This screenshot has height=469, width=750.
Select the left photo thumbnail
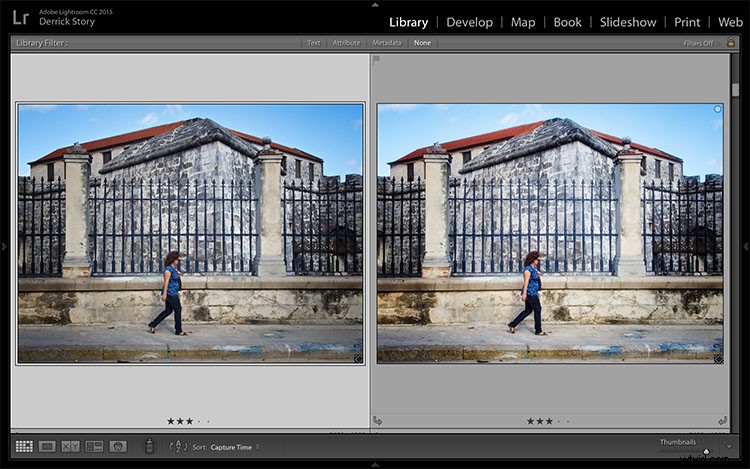190,233
